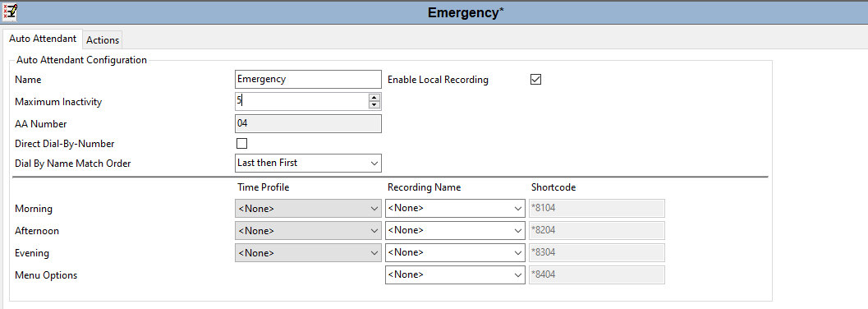Viewport: 868px width, 309px height.
Task: Click the Maximum Inactivity value field
Action: click(x=302, y=101)
